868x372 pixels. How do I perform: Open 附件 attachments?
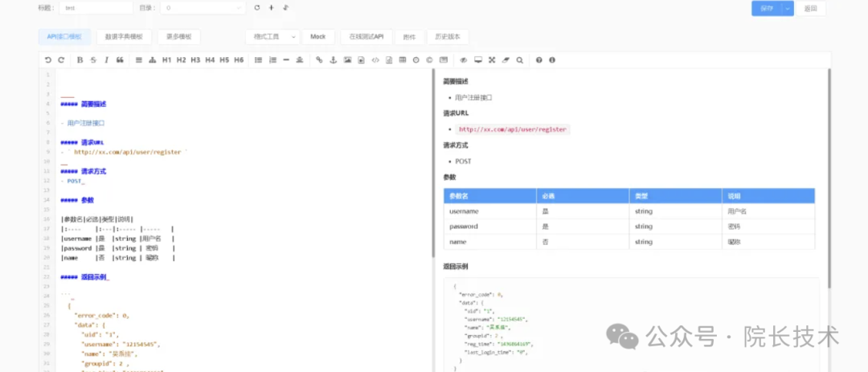[410, 37]
